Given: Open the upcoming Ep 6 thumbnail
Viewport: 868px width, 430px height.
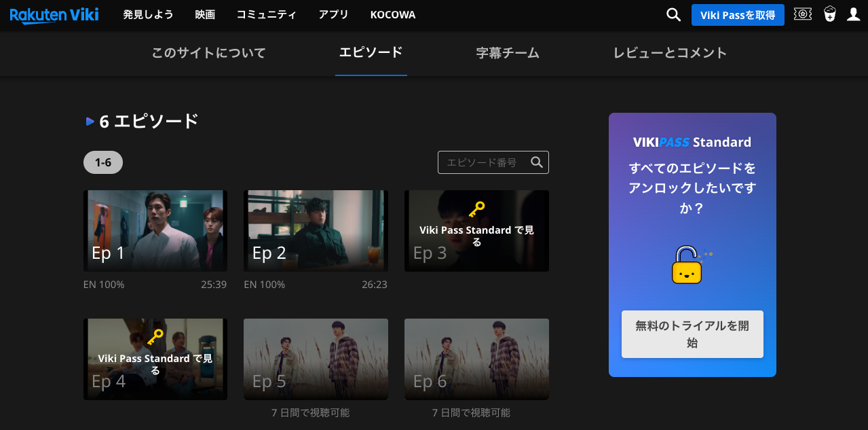Looking at the screenshot, I should click(476, 359).
